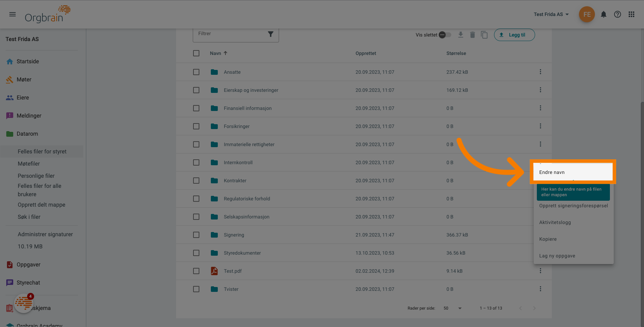The height and width of the screenshot is (327, 644).
Task: Check the Ansatte row checkbox
Action: (x=196, y=72)
